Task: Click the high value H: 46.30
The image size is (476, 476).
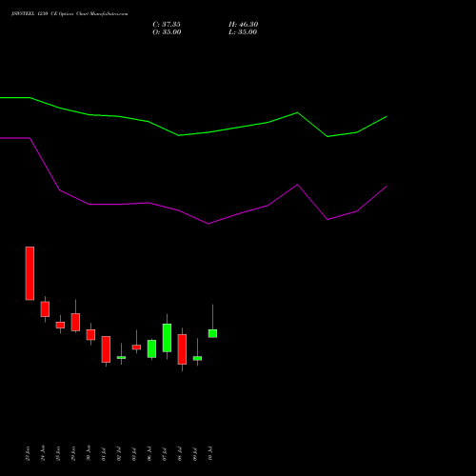Action: [243, 25]
